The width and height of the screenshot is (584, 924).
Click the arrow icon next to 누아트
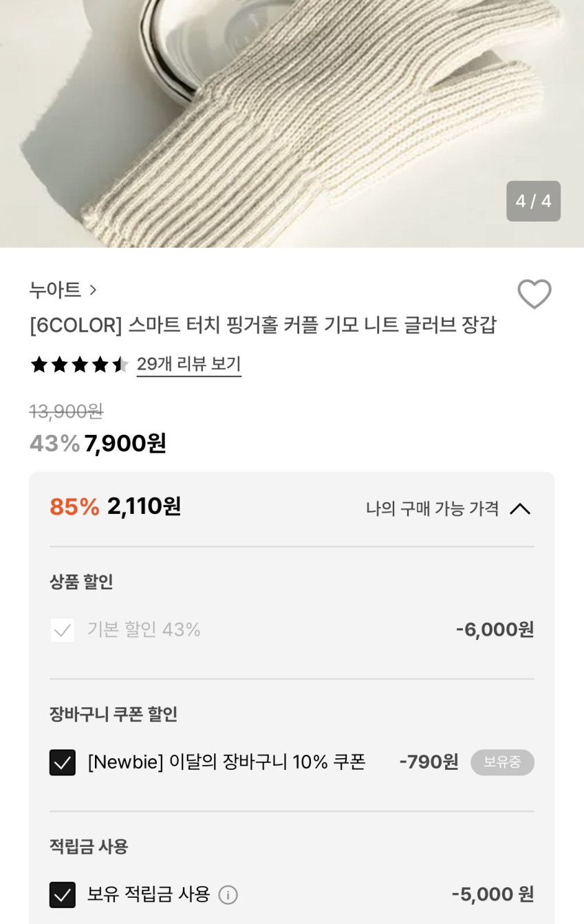(x=94, y=290)
